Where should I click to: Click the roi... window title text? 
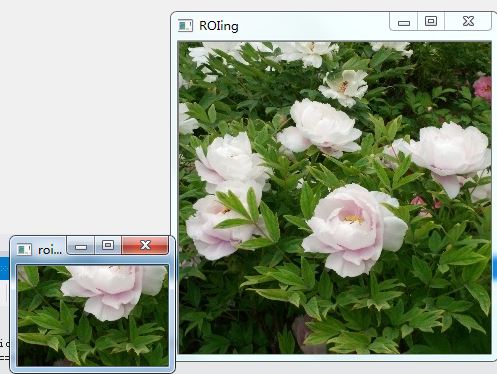pyautogui.click(x=50, y=250)
